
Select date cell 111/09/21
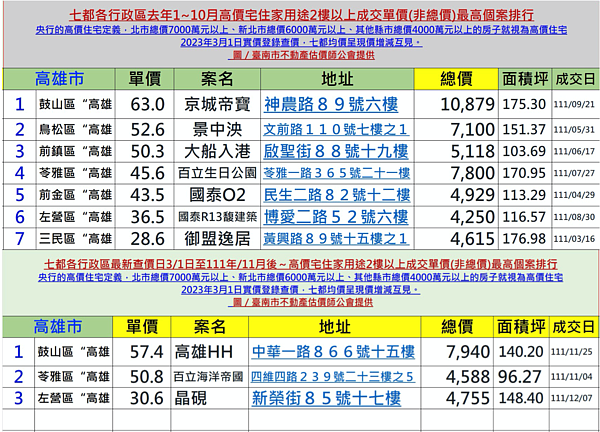tap(574, 105)
